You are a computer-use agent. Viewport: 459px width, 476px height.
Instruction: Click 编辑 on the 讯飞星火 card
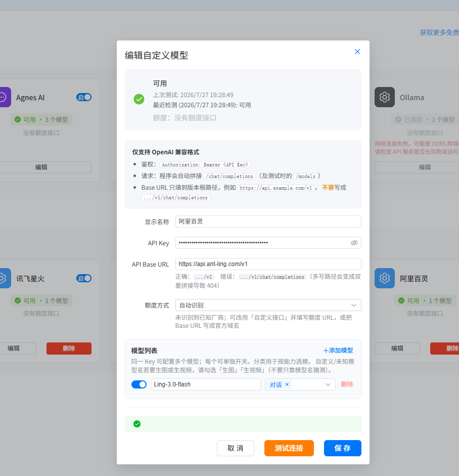click(18, 349)
